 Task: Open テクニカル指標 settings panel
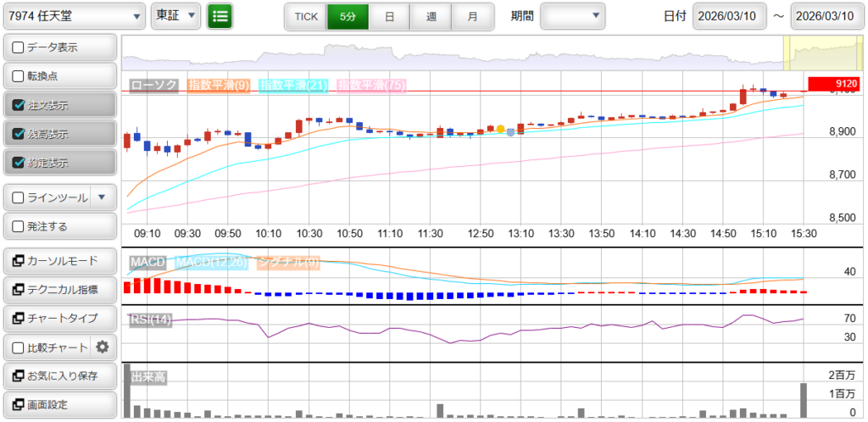click(x=59, y=290)
